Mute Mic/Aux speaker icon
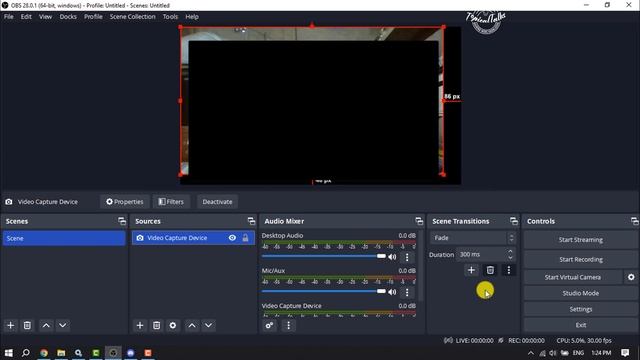 pyautogui.click(x=392, y=292)
